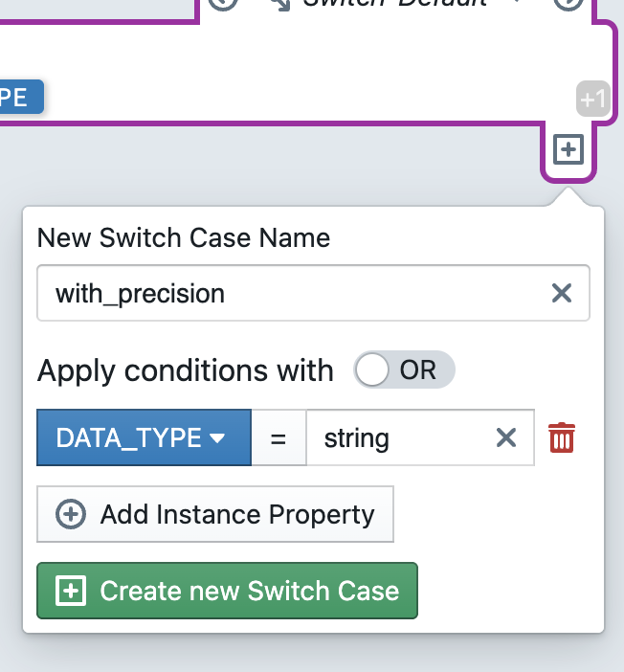Clear the with_precision name field
The height and width of the screenshot is (672, 624).
click(562, 293)
